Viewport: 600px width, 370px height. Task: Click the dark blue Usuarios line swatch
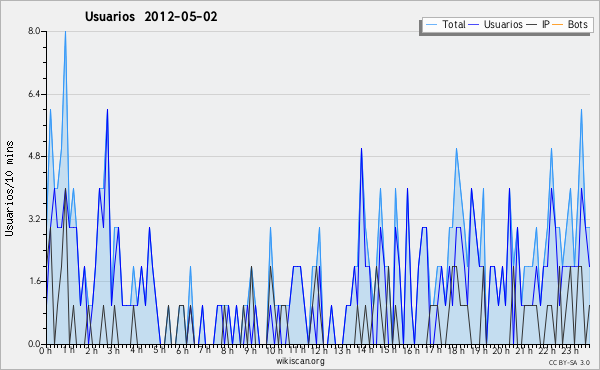pyautogui.click(x=474, y=25)
